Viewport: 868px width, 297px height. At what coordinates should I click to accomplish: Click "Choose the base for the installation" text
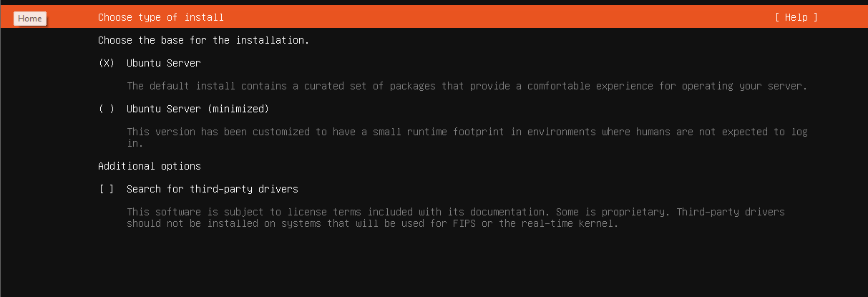point(203,40)
